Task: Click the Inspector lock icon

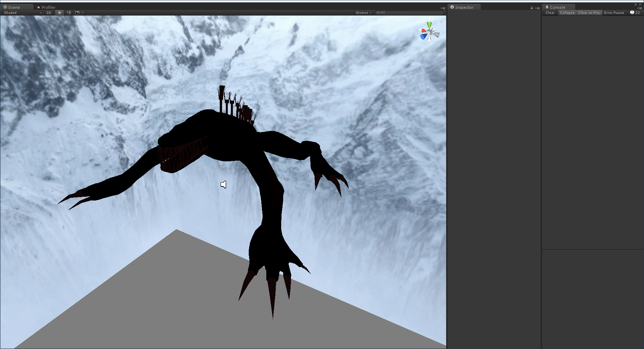Action: [x=532, y=8]
